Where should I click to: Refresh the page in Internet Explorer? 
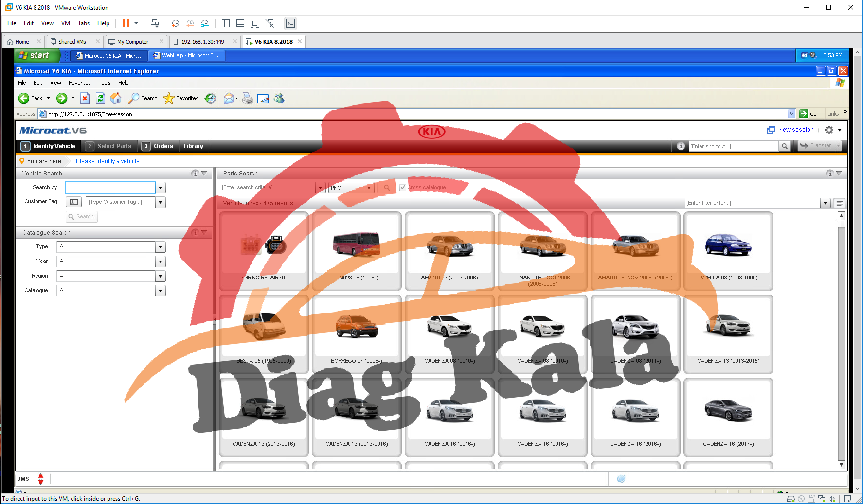click(x=100, y=98)
